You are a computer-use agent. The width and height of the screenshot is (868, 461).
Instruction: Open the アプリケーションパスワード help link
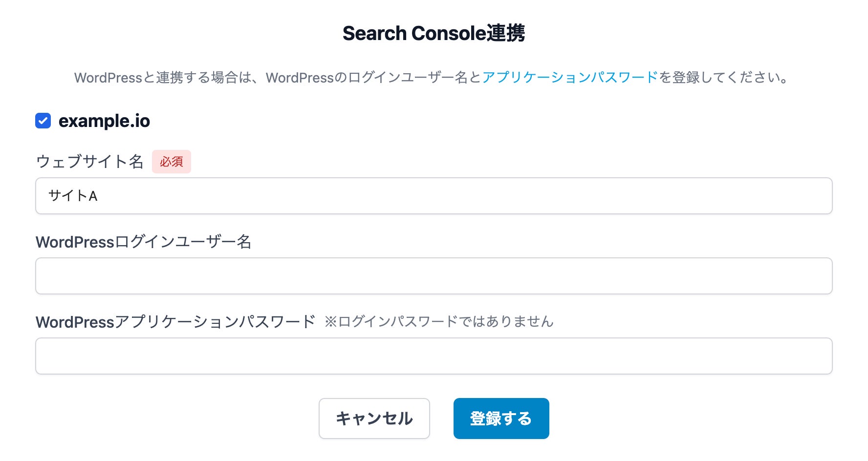[x=570, y=78]
